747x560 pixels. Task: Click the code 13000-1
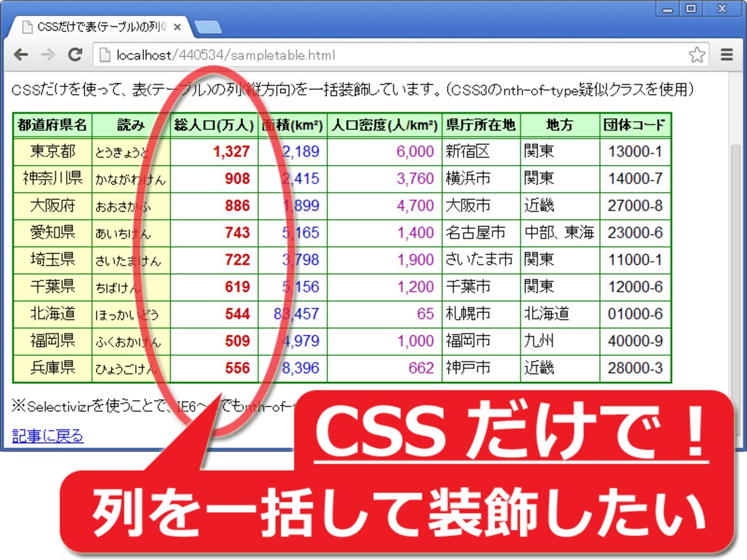636,152
